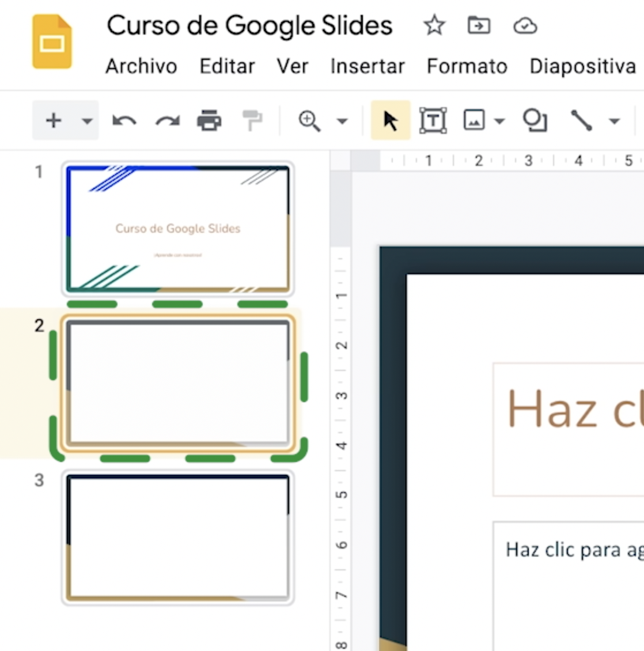The height and width of the screenshot is (651, 644).
Task: Click the Zoom magnifier icon
Action: click(x=309, y=120)
